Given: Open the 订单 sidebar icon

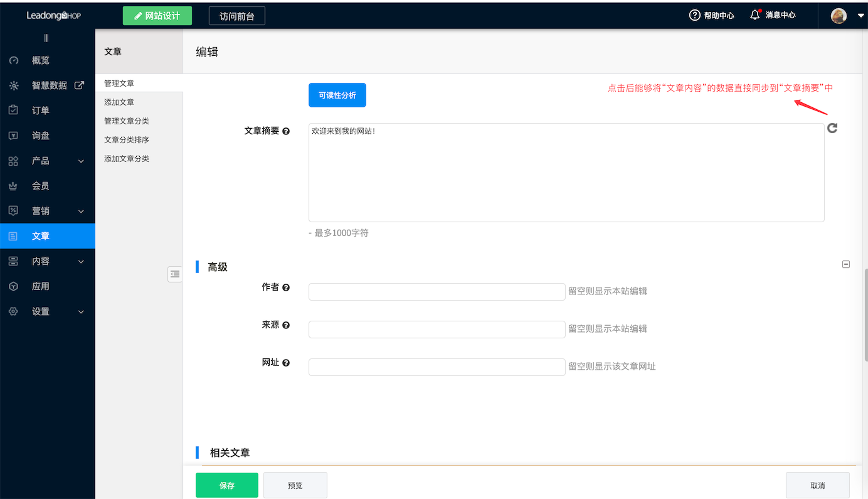Looking at the screenshot, I should click(x=14, y=110).
